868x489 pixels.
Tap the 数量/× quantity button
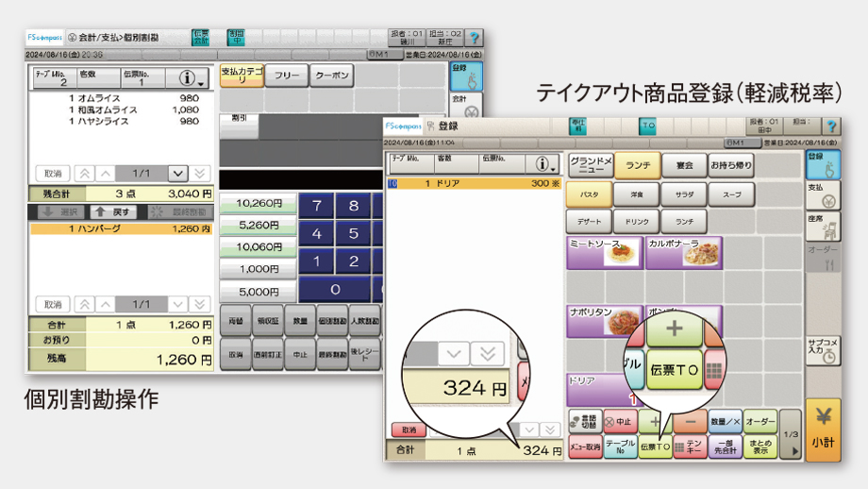tap(726, 421)
